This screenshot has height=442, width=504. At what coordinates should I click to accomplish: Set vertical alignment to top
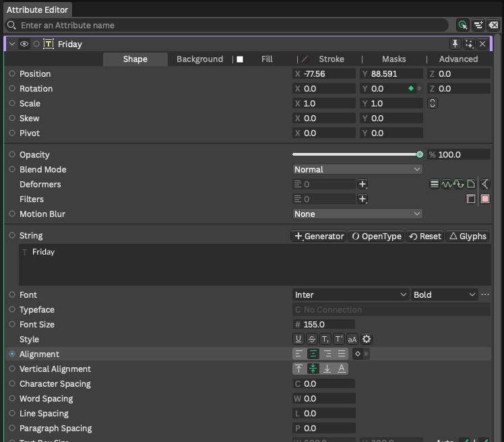[299, 369]
